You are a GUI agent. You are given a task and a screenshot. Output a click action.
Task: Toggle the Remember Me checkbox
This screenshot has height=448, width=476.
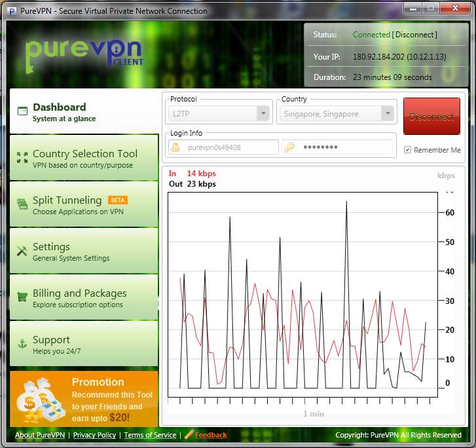407,150
